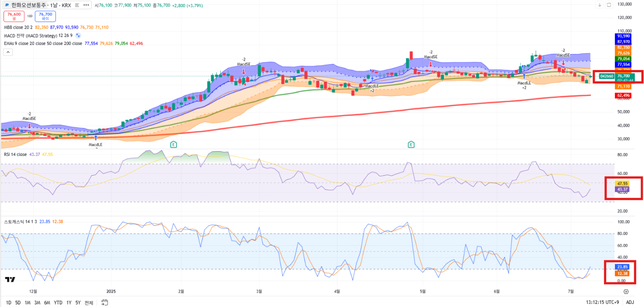This screenshot has width=644, height=307.
Task: Click the TradingView logo on the chart
Action: pos(10,279)
